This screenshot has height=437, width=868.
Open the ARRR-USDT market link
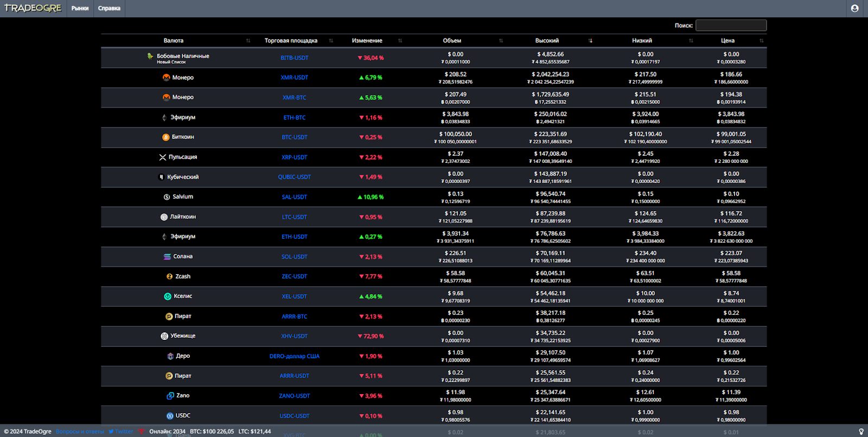coord(295,376)
